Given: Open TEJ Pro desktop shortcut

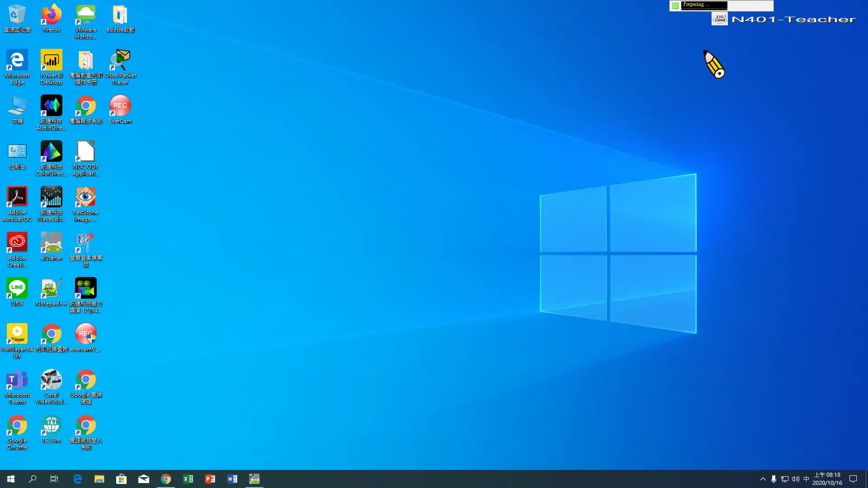Looking at the screenshot, I should point(52,429).
